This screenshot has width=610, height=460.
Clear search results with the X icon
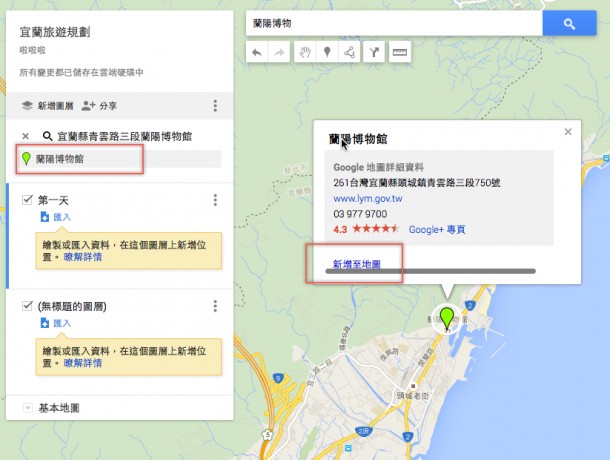26,136
